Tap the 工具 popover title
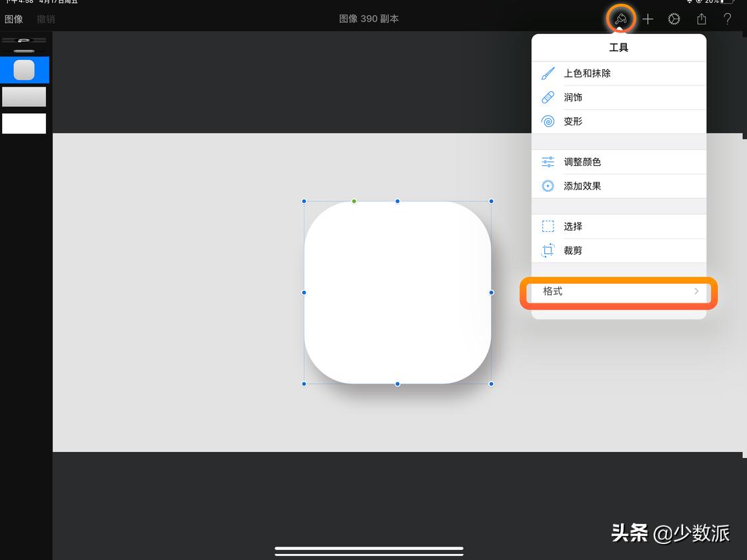Screen dimensions: 747x560 (x=618, y=47)
